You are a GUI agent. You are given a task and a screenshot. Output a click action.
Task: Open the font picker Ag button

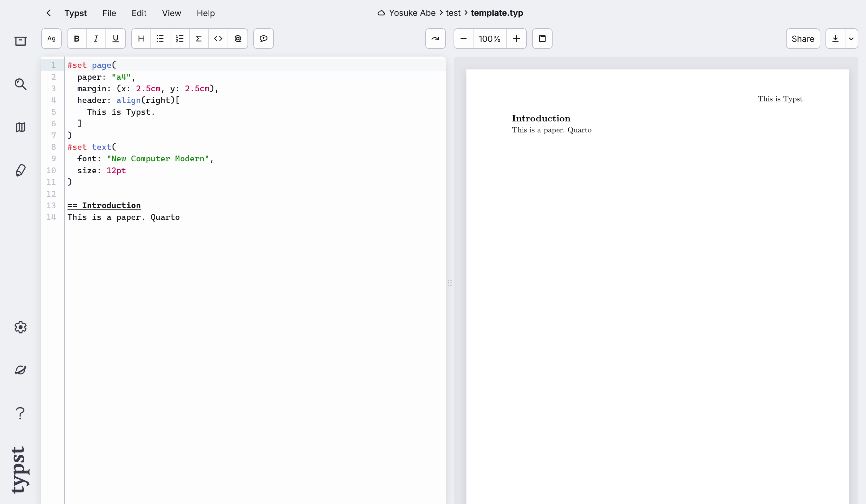click(x=51, y=39)
